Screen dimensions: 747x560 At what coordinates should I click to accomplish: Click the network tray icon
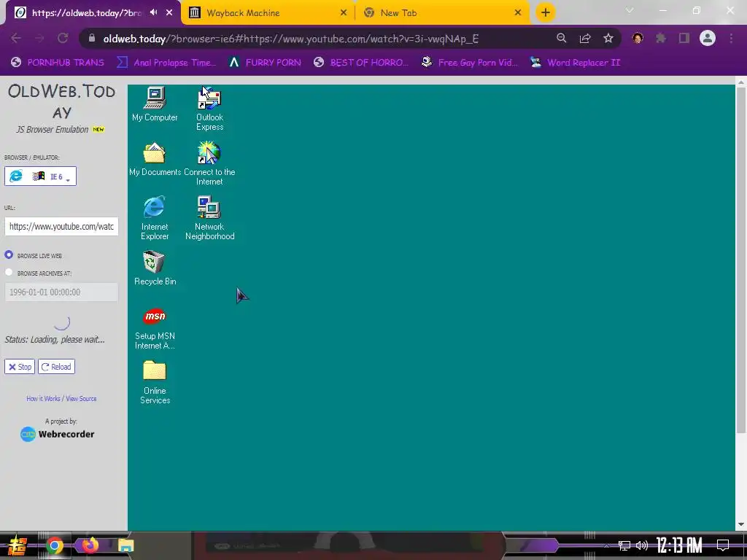[x=624, y=545]
